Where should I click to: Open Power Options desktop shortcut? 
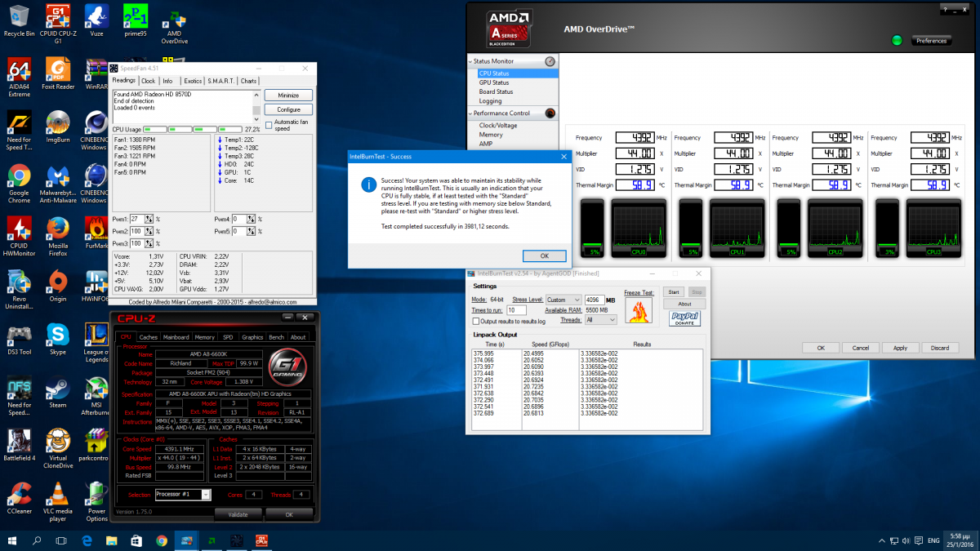pos(96,501)
